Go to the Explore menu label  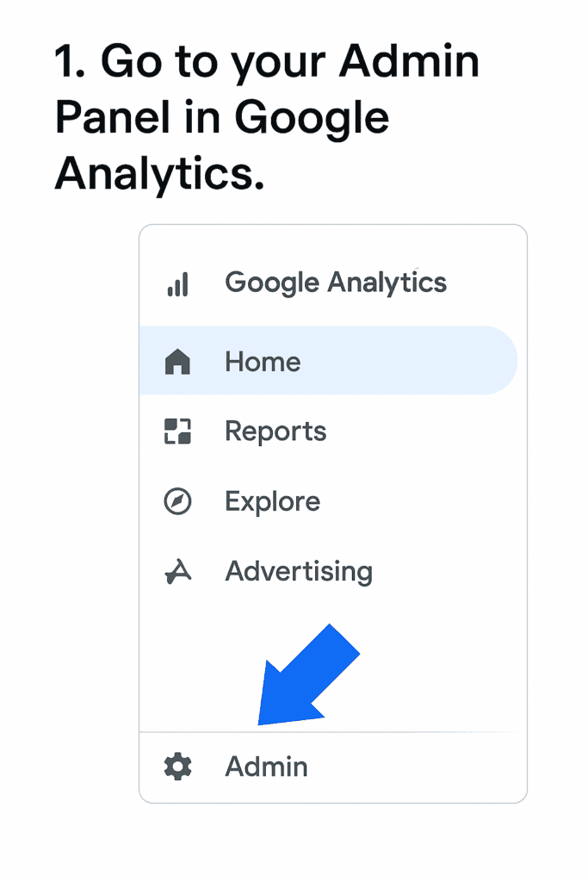(273, 502)
